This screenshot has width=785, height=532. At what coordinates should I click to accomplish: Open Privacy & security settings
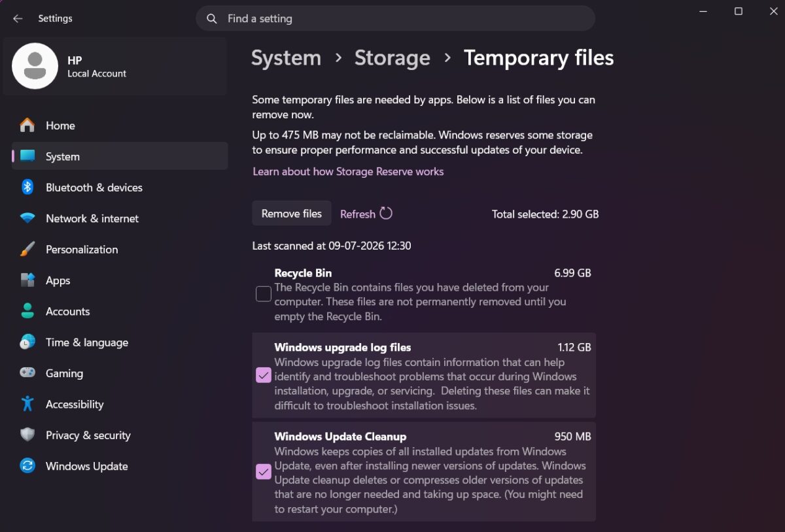click(120, 435)
